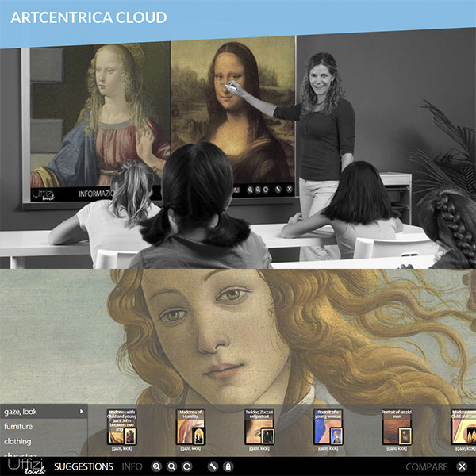476x476 pixels.
Task: Open the SUGGESTIONS tab
Action: click(83, 466)
